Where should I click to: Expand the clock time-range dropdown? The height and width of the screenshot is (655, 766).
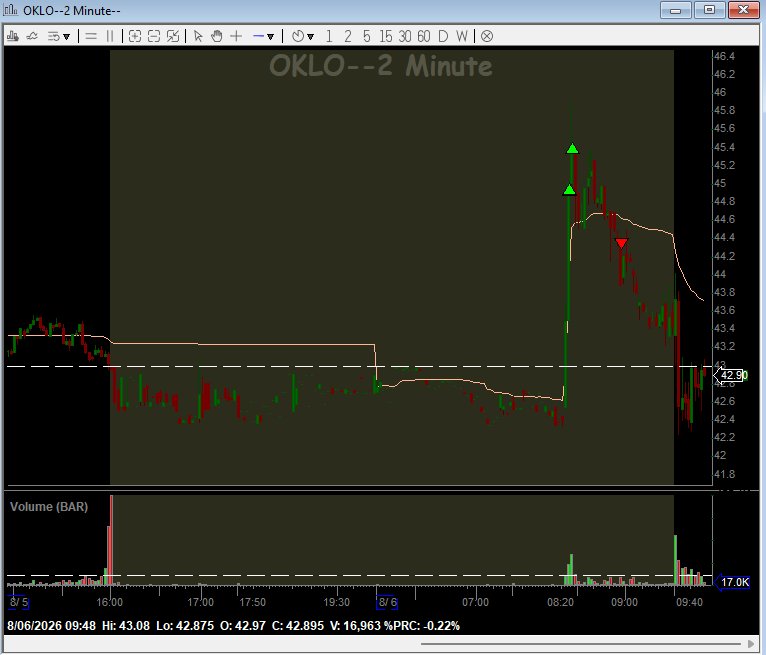[x=310, y=37]
